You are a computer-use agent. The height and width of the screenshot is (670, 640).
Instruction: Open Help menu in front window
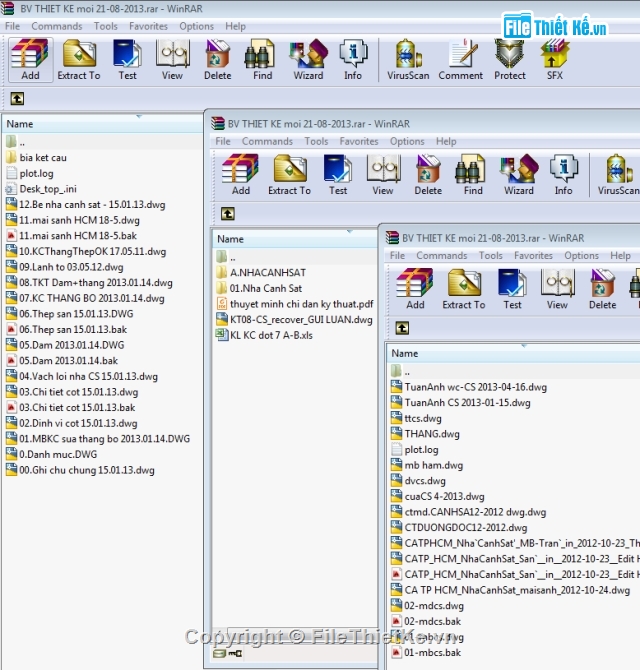[x=620, y=256]
